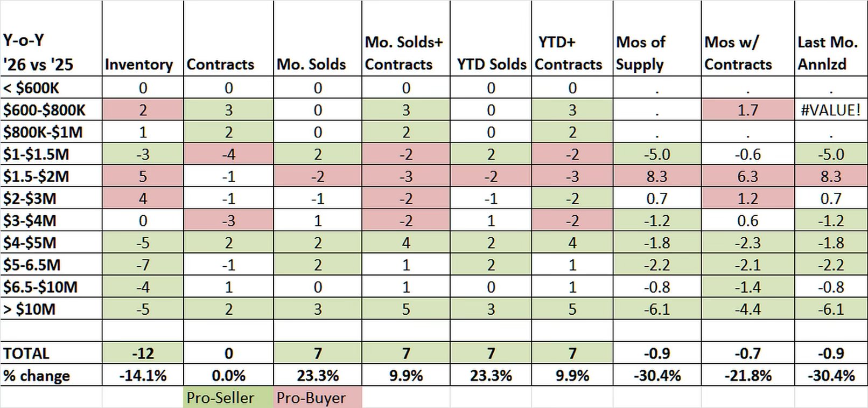The width and height of the screenshot is (868, 408).
Task: Select the 1.7 Mos w/ Contracts cell
Action: coord(747,110)
